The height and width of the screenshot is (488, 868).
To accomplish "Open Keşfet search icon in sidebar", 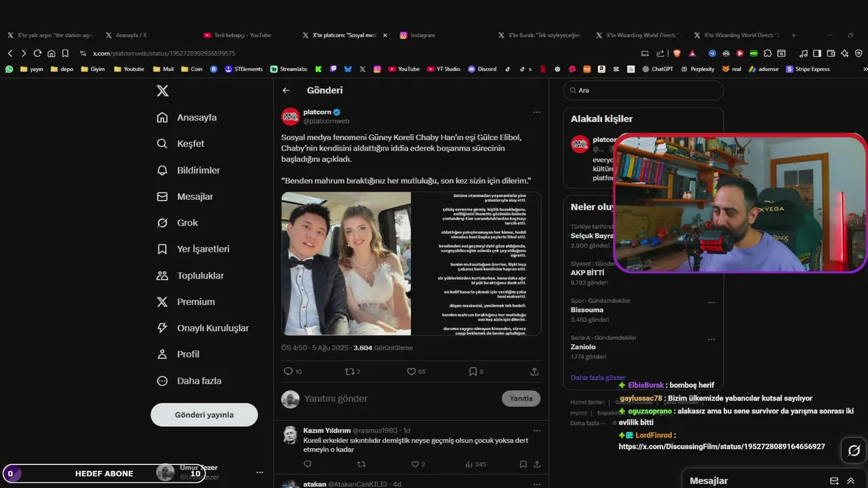I will pyautogui.click(x=162, y=144).
